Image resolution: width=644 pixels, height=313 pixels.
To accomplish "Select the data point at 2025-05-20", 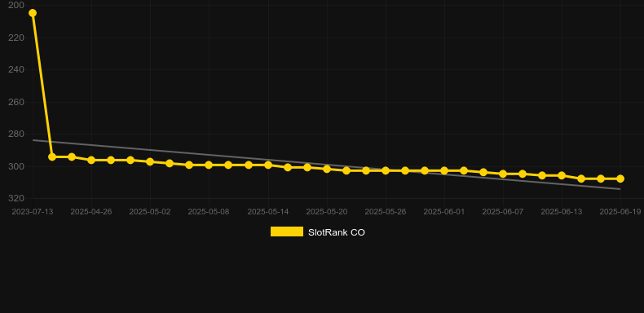I will click(x=327, y=169).
